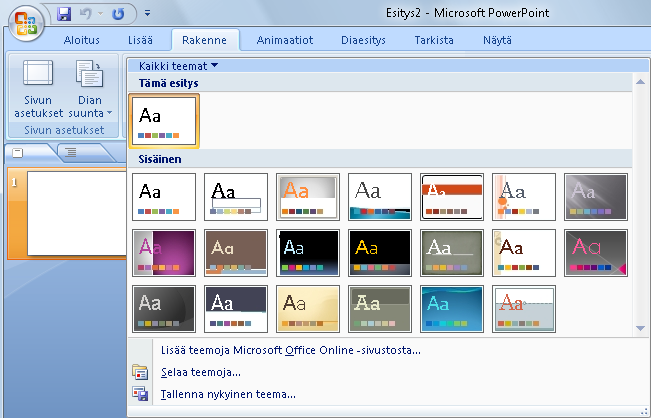Image resolution: width=651 pixels, height=418 pixels.
Task: Click the Tallenna nykyinen teema save icon
Action: (x=140, y=394)
